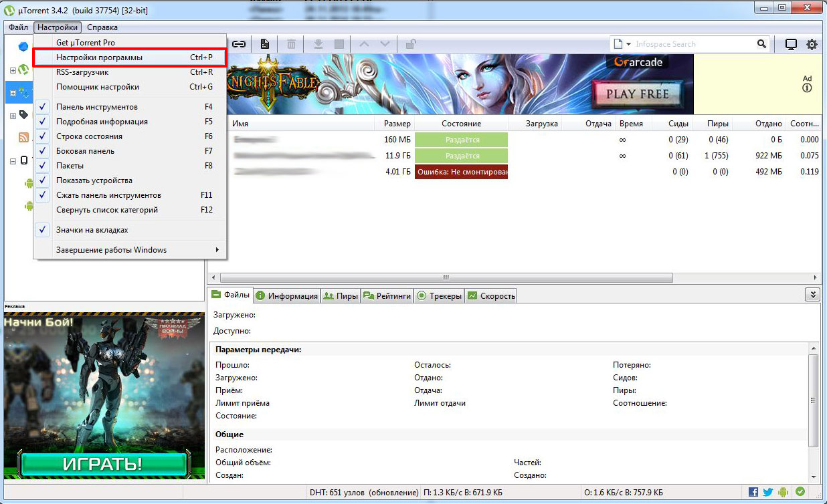Screen dimensions: 827x504
Task: Click the Ошибка: Не смонтирован status cell
Action: 461,172
